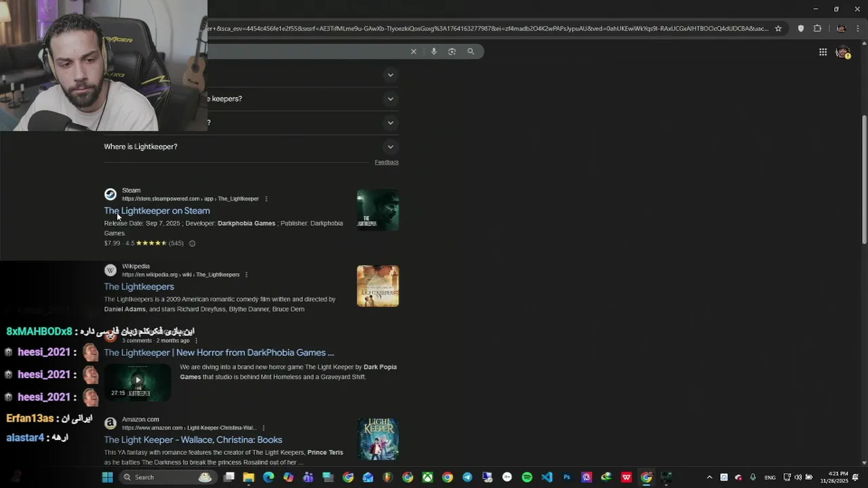This screenshot has width=868, height=488.
Task: Click the Feedback link
Action: click(x=387, y=162)
